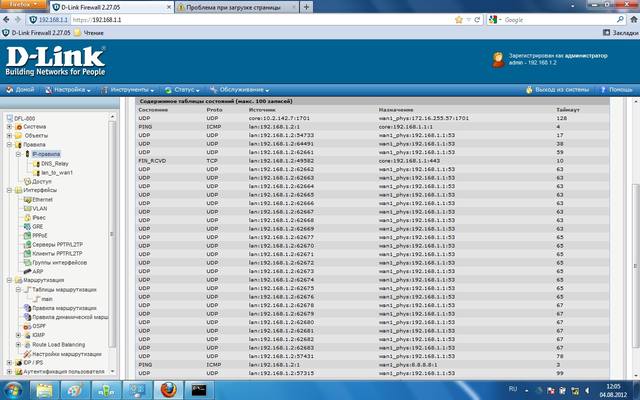Open the Обслуживание menu
This screenshot has width=640, height=400.
click(x=240, y=90)
